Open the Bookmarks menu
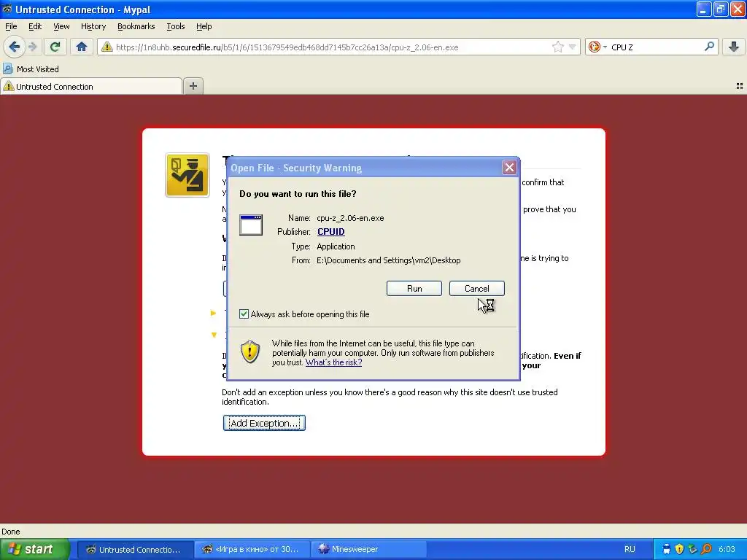The image size is (747, 560). pyautogui.click(x=136, y=26)
